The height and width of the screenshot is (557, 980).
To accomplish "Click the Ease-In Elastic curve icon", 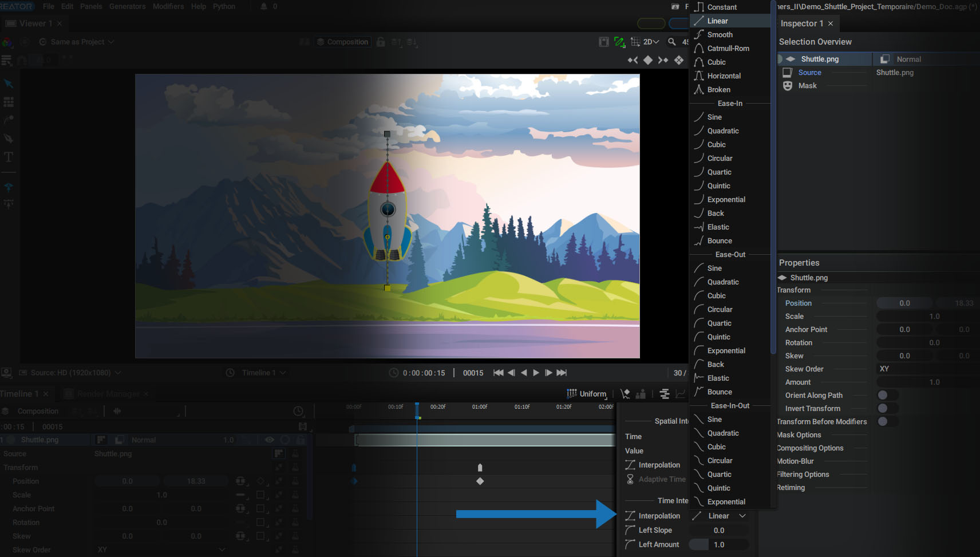I will [699, 227].
